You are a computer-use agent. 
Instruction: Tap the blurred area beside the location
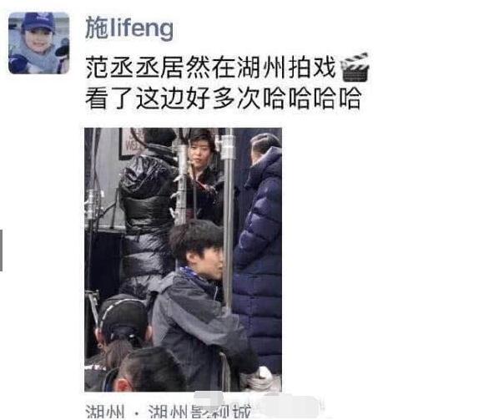click(x=288, y=402)
